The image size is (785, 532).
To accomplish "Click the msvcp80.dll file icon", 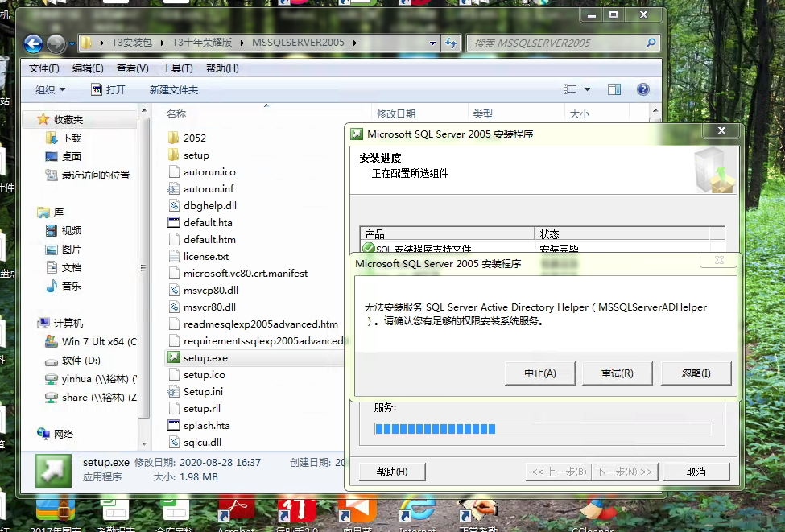I will 174,290.
